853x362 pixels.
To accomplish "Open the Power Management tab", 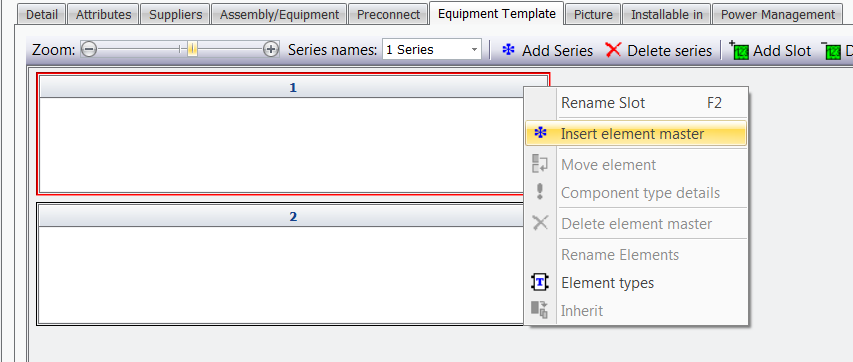I will pyautogui.click(x=777, y=15).
